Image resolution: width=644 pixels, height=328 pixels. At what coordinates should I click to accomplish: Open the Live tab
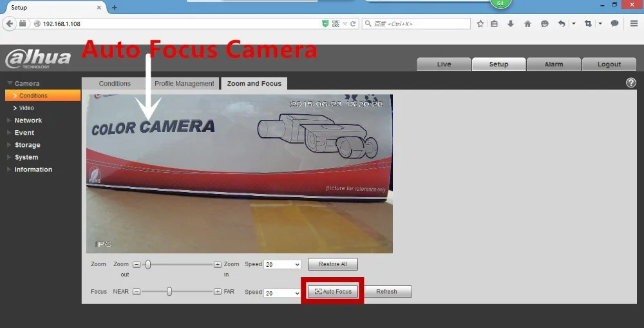[444, 64]
